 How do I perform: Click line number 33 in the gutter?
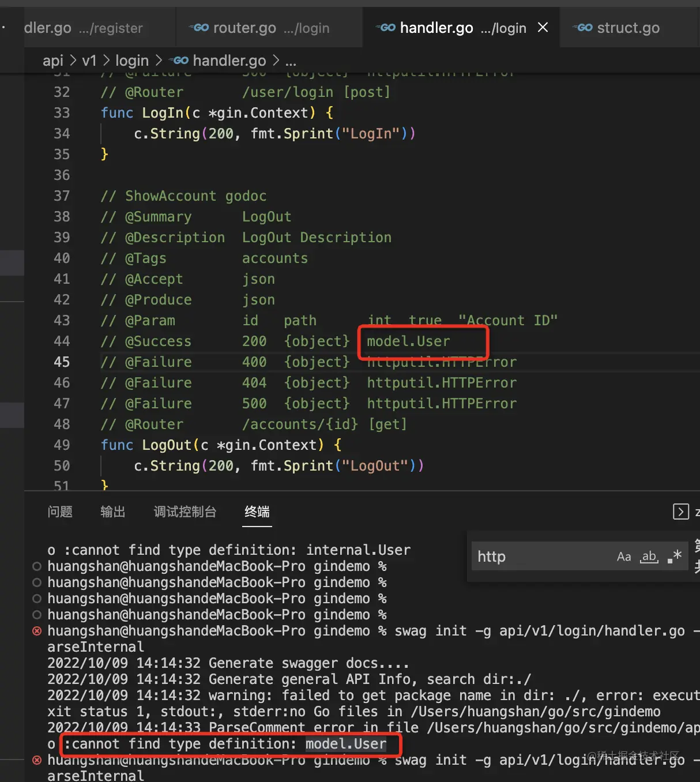62,113
